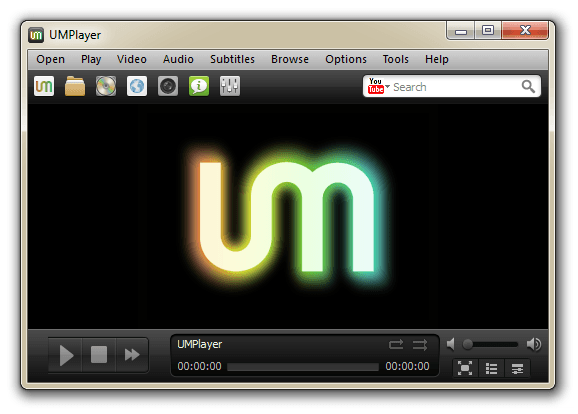This screenshot has width=578, height=414.
Task: Close the UMPlayer window
Action: tap(525, 31)
